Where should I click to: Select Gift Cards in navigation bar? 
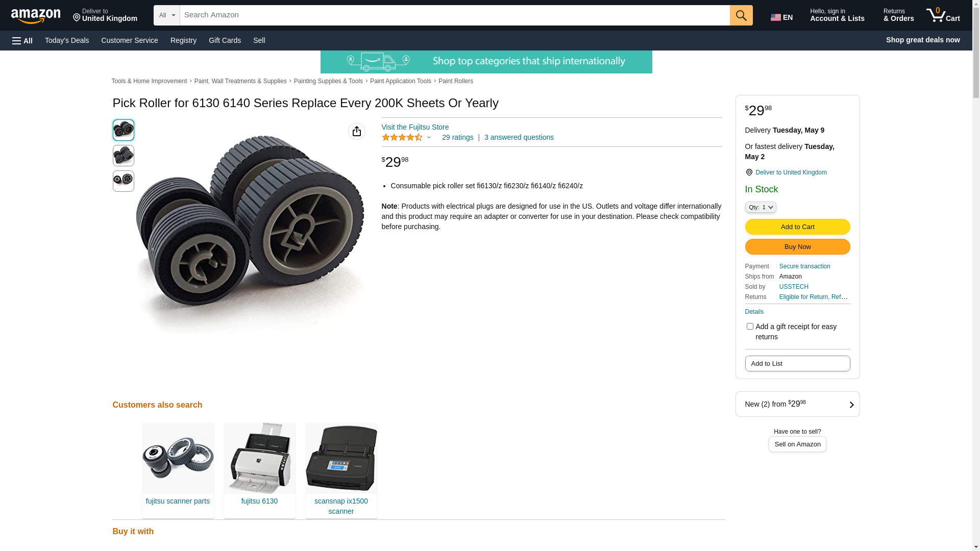(225, 40)
